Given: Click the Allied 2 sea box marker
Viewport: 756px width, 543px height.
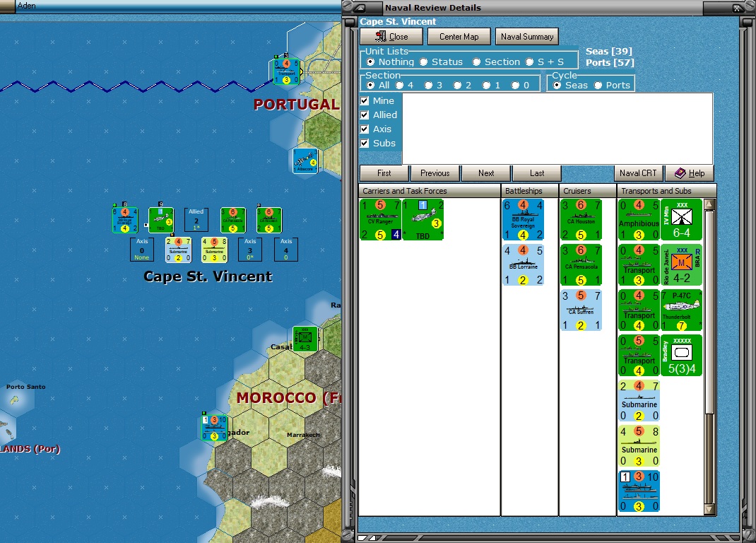Looking at the screenshot, I should click(x=196, y=220).
